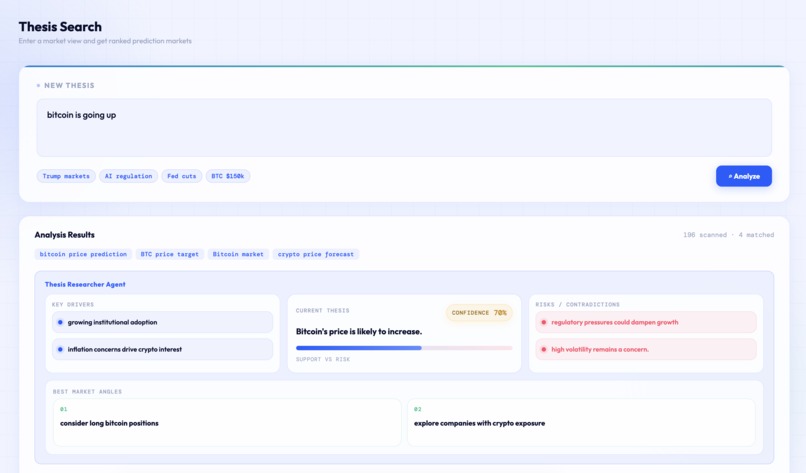Click the 'Bitcoin's price is likely to increase.' thesis text
806x473 pixels.
click(359, 332)
